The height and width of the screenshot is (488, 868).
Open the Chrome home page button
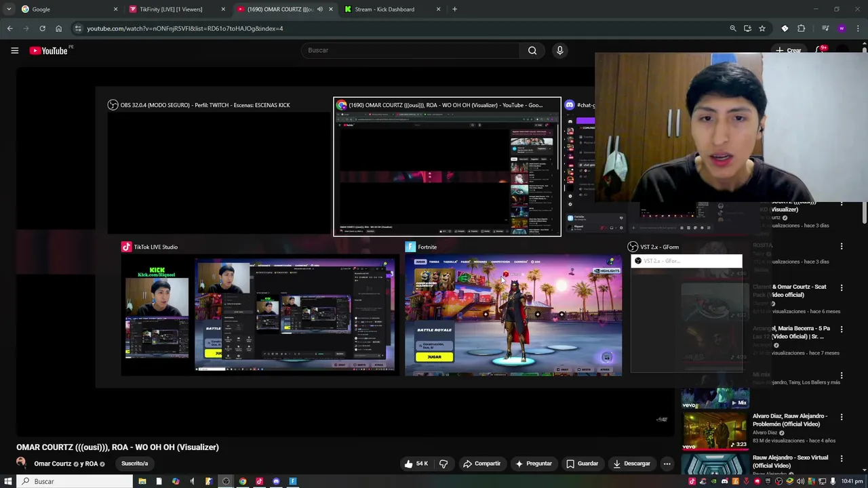point(58,28)
